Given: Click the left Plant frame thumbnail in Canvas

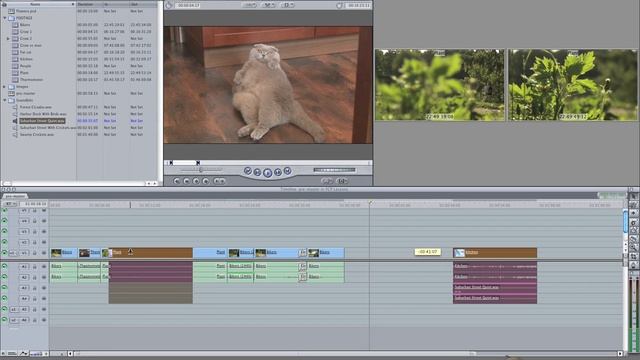Looking at the screenshot, I should tap(440, 85).
